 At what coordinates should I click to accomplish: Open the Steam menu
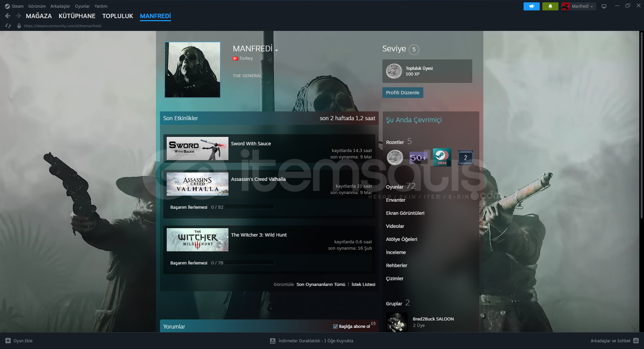click(17, 6)
